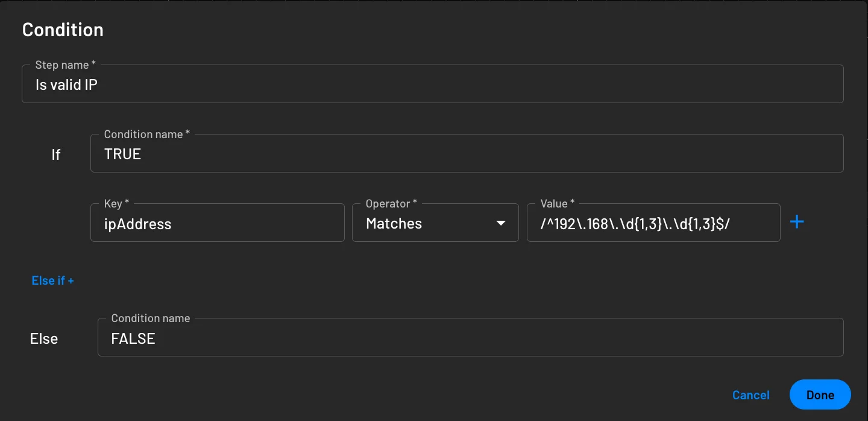Click the Value field containing the regex

tap(653, 223)
